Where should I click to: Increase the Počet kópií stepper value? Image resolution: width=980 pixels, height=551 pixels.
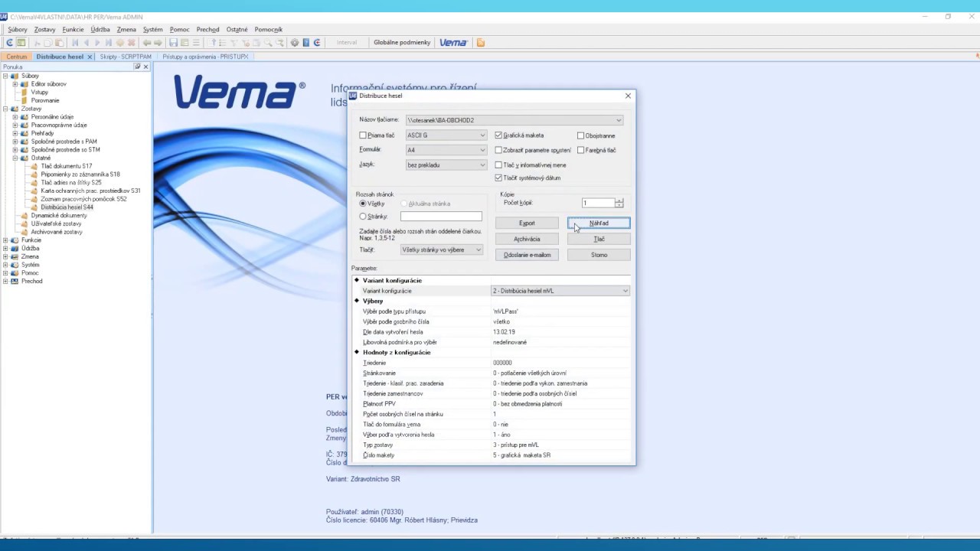click(619, 201)
